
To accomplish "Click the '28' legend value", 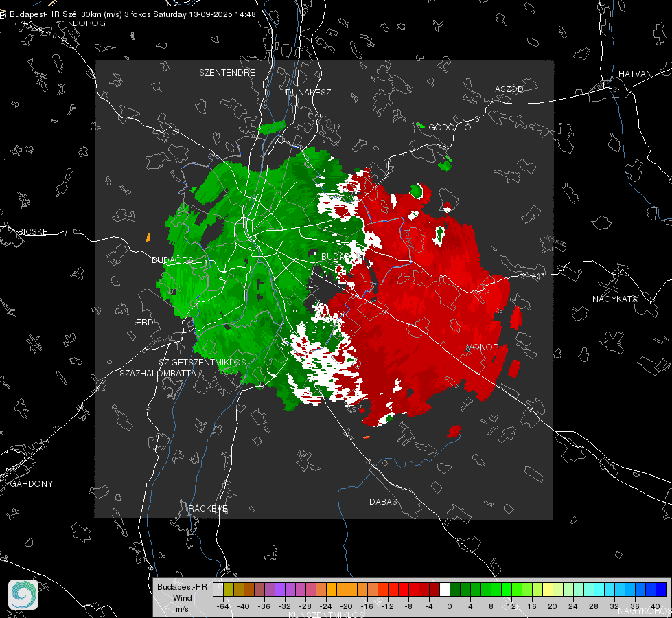I will click(594, 606).
